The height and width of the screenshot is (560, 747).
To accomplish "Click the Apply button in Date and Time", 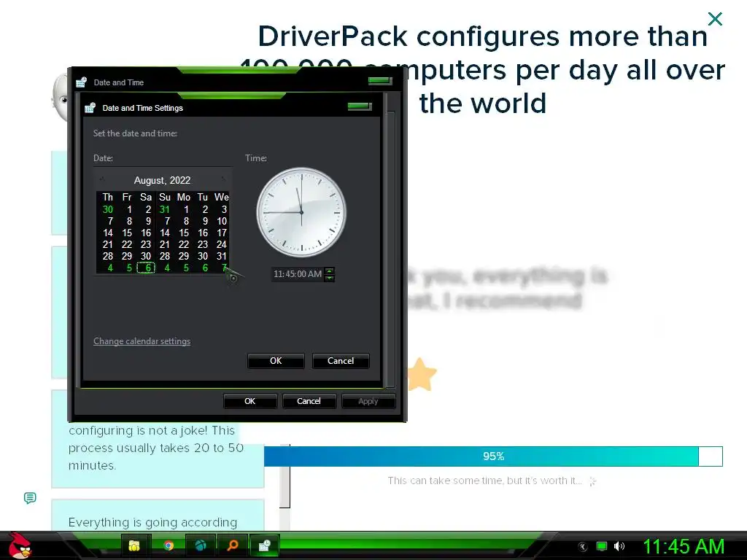I will (x=368, y=401).
